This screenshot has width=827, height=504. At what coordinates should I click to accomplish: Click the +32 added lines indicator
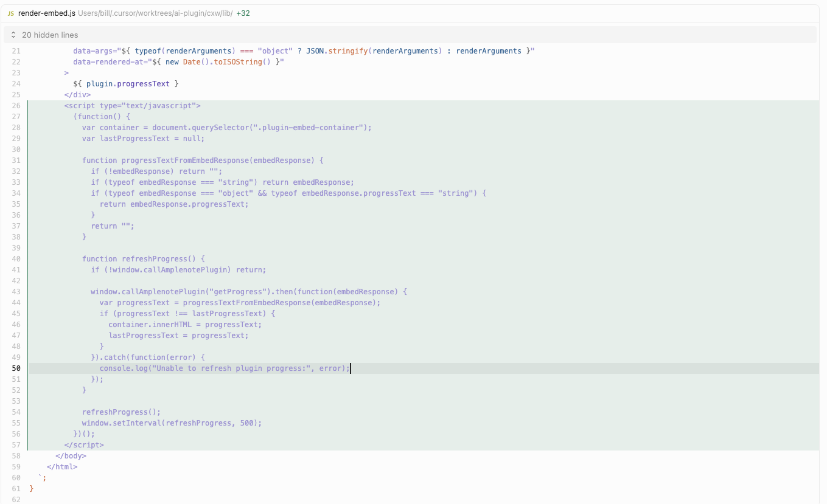[x=243, y=13]
